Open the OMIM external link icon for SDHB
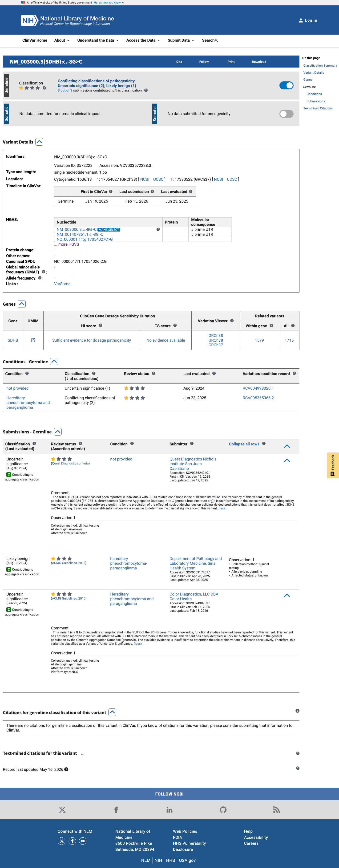The image size is (339, 868). [x=33, y=340]
